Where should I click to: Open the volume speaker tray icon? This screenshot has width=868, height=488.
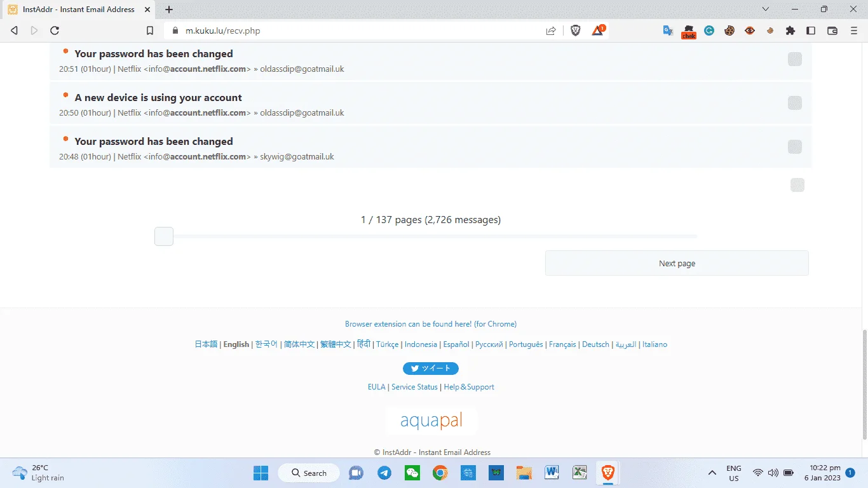pos(773,473)
